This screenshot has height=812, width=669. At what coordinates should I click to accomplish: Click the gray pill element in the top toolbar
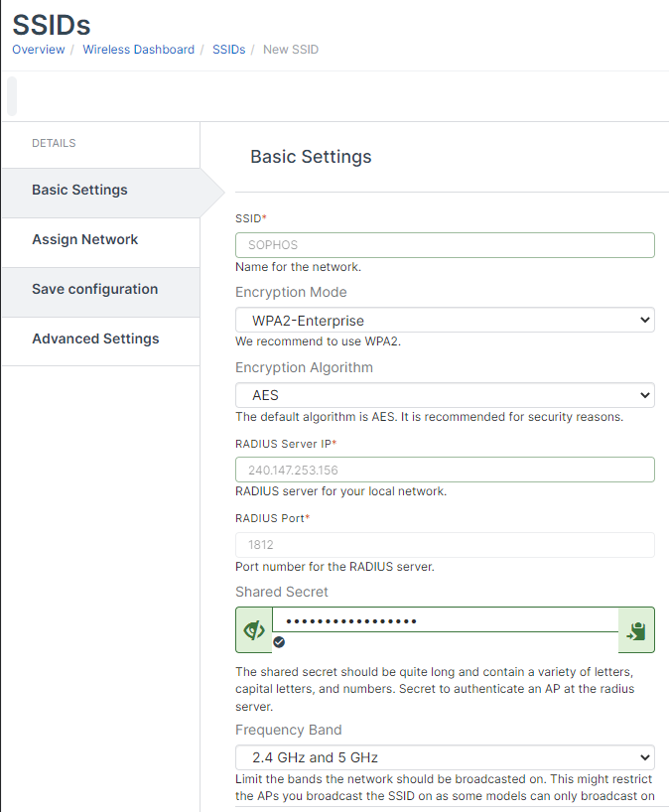[12, 96]
